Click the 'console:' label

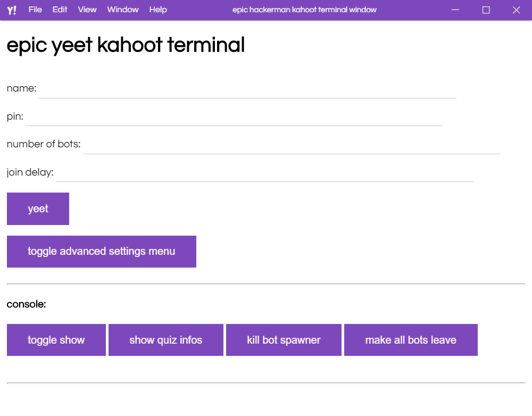pos(26,304)
